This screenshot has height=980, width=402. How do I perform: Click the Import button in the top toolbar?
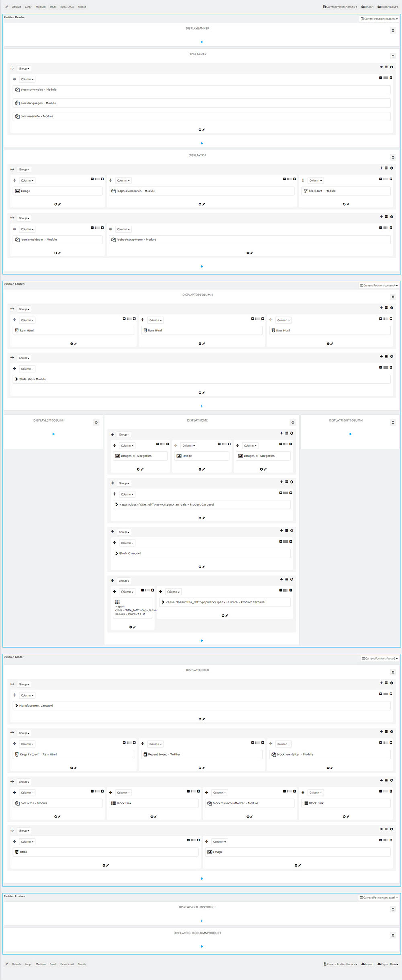point(367,7)
